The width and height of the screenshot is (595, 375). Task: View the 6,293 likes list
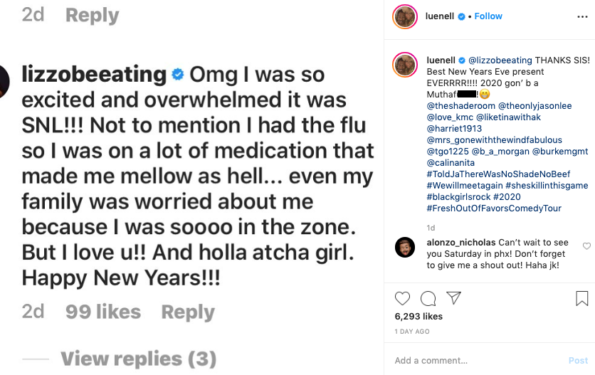pos(419,316)
